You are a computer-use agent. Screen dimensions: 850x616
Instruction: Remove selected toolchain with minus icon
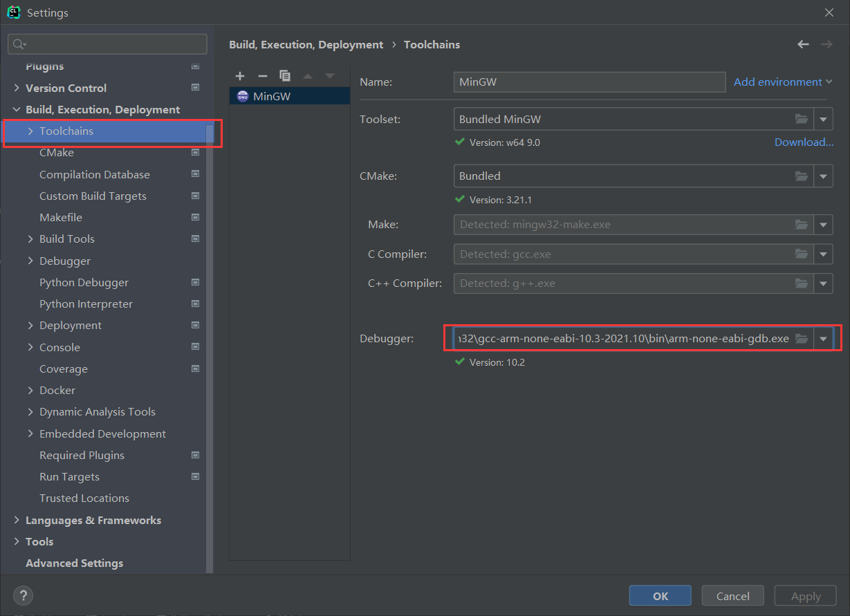262,75
